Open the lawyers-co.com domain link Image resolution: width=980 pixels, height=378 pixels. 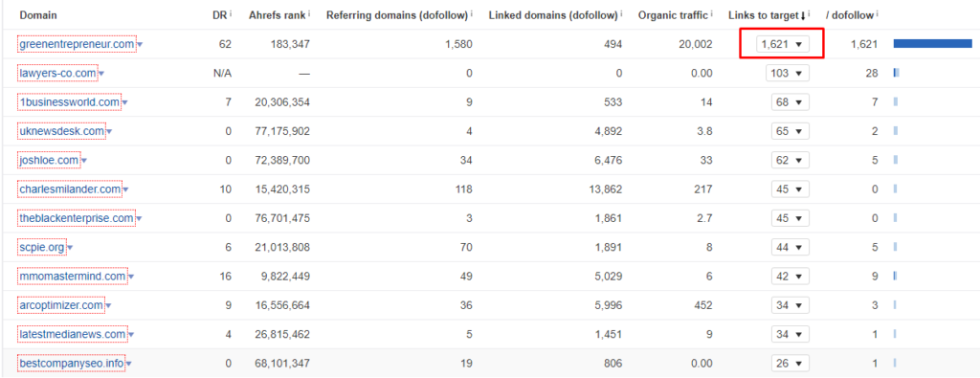57,73
